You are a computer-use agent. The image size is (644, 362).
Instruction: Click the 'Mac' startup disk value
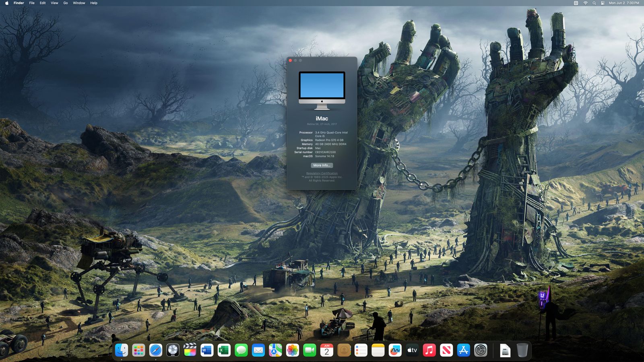(x=318, y=148)
